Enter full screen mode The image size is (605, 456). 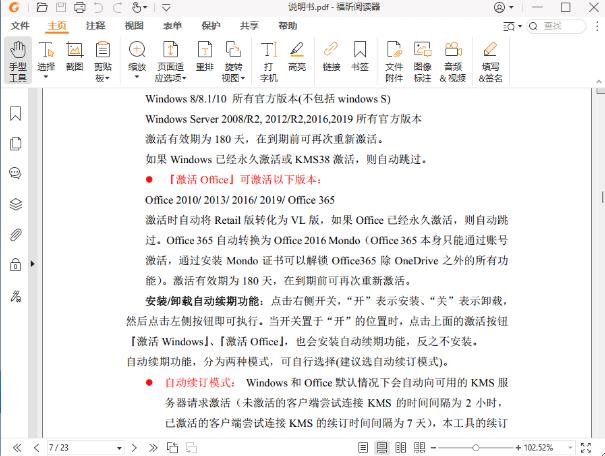point(586,448)
